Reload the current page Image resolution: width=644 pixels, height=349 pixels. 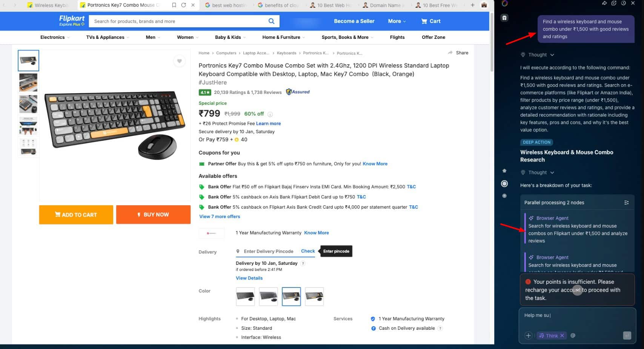183,5
